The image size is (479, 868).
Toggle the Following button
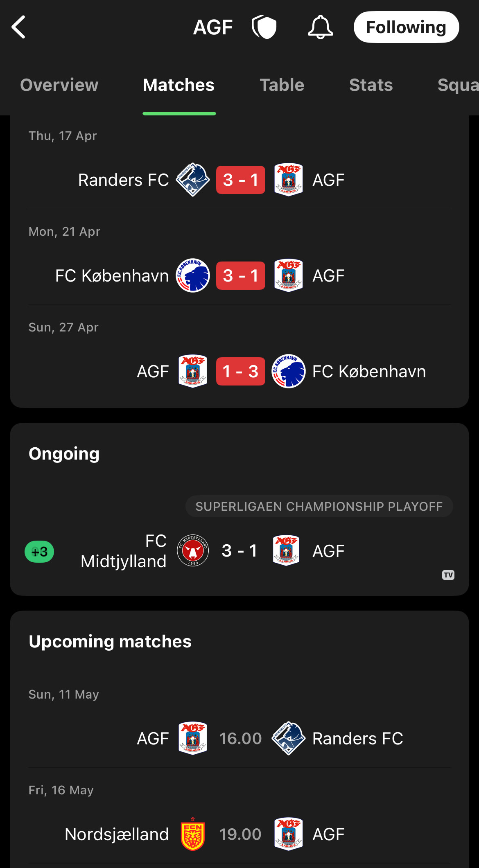coord(406,27)
